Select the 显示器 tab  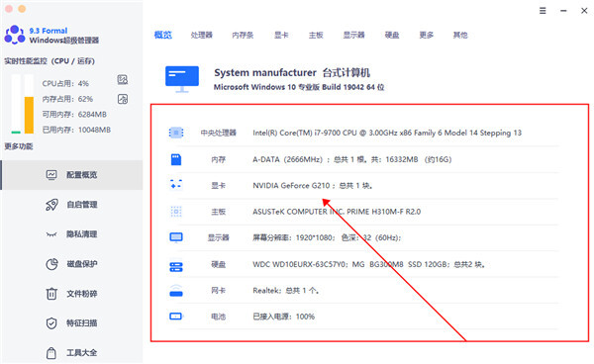tap(353, 36)
